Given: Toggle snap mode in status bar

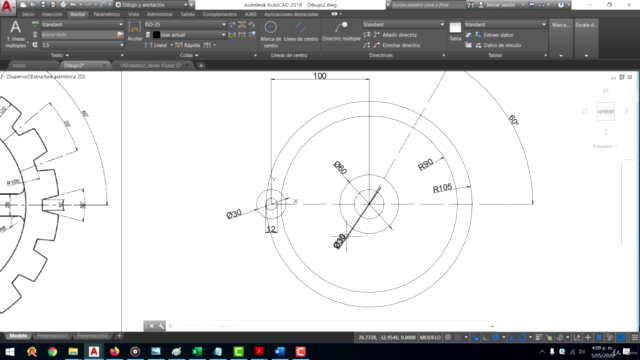Looking at the screenshot, I should point(458,338).
